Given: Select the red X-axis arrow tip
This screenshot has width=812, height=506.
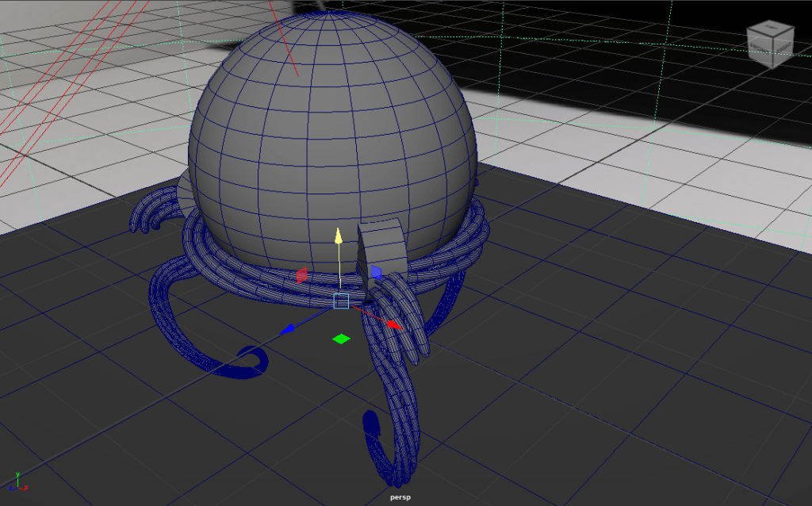Looking at the screenshot, I should click(x=395, y=324).
